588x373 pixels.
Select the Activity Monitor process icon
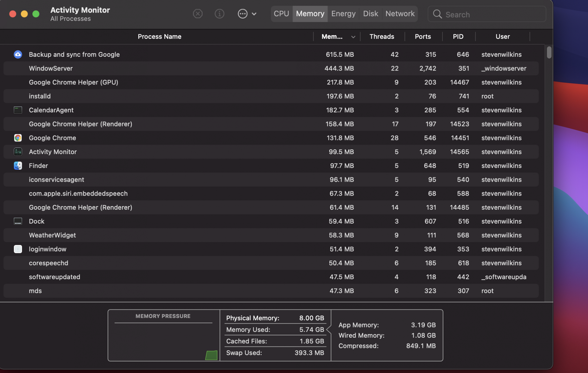click(x=18, y=152)
